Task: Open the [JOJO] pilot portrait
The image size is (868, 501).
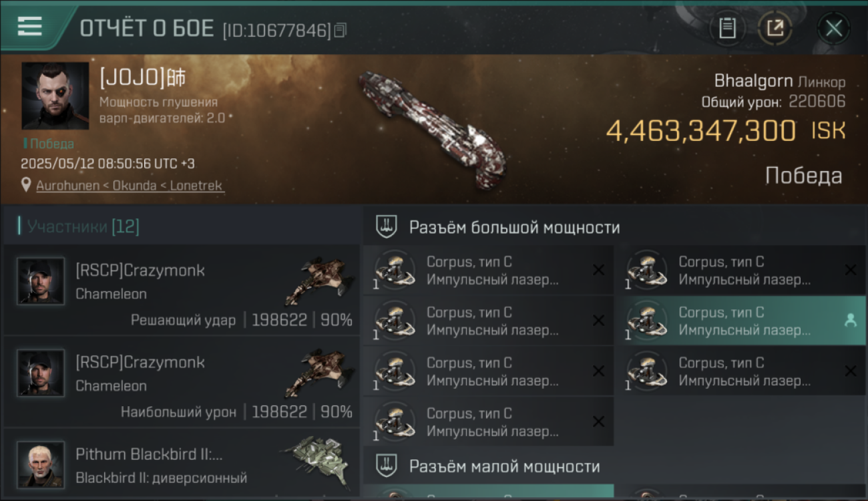Action: [55, 96]
